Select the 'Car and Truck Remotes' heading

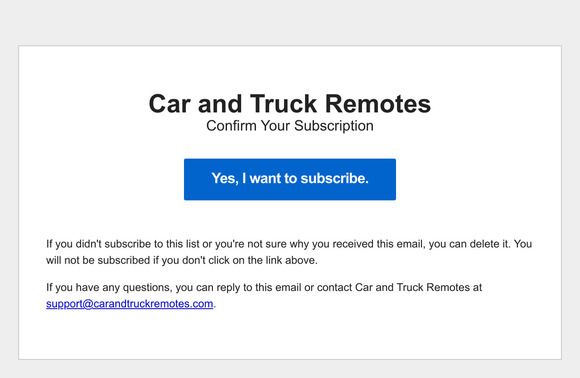pyautogui.click(x=290, y=104)
